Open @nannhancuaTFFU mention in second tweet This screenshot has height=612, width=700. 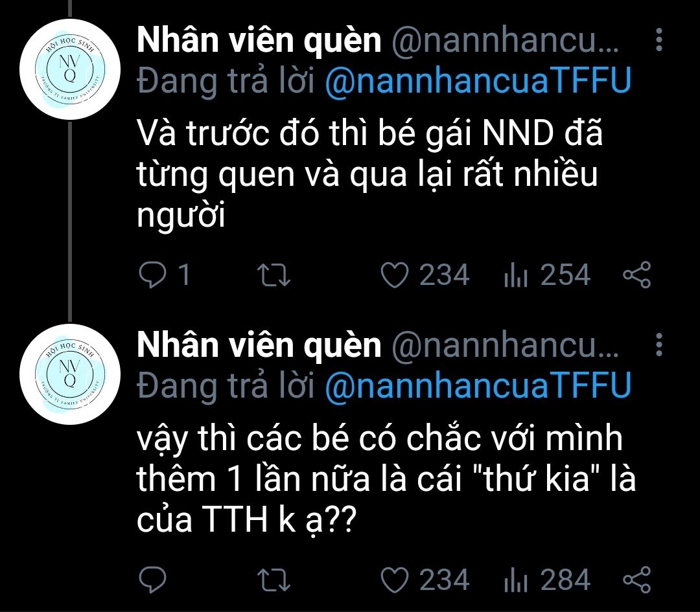(x=478, y=386)
